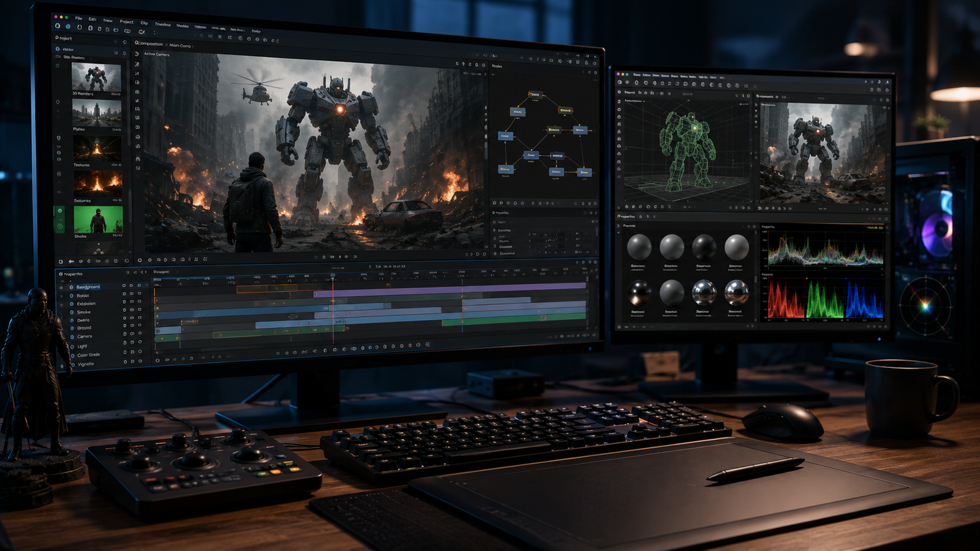Open the Plates city skyline thumbnail

pyautogui.click(x=97, y=113)
